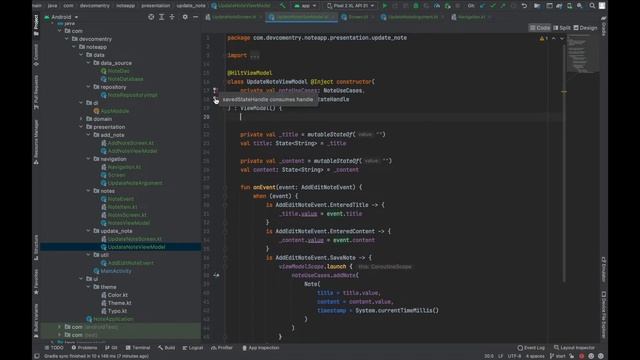Click the Git update project arrow icon
Screen dimensions: 640x360
[x=482, y=6]
